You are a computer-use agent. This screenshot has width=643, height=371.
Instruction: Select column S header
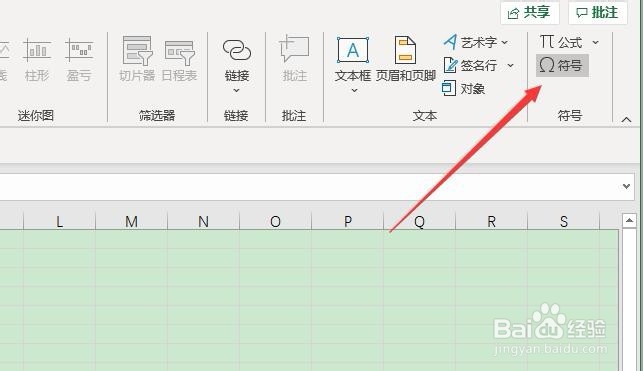tap(563, 221)
